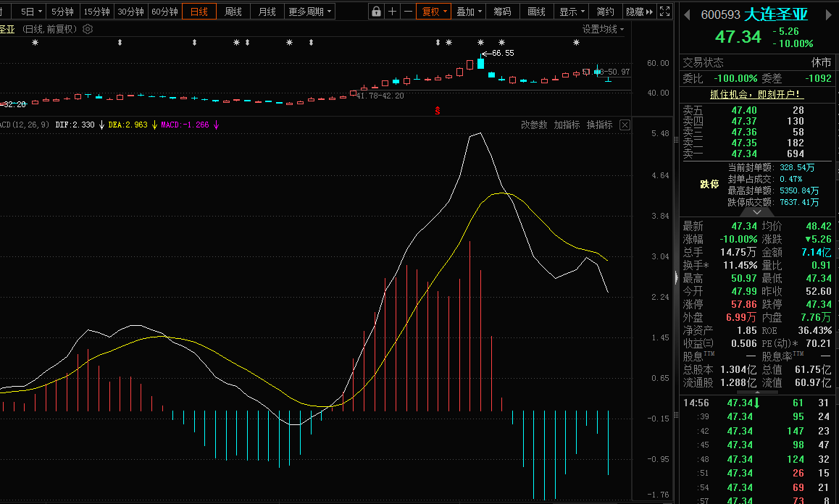Click 改参数 to edit MACD parameters
The height and width of the screenshot is (504, 839).
[x=534, y=125]
